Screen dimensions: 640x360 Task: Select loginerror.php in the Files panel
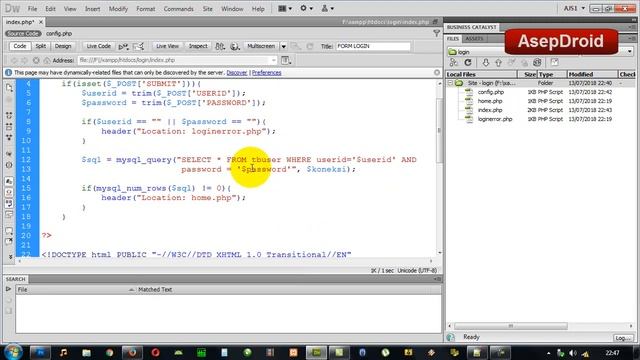click(495, 119)
